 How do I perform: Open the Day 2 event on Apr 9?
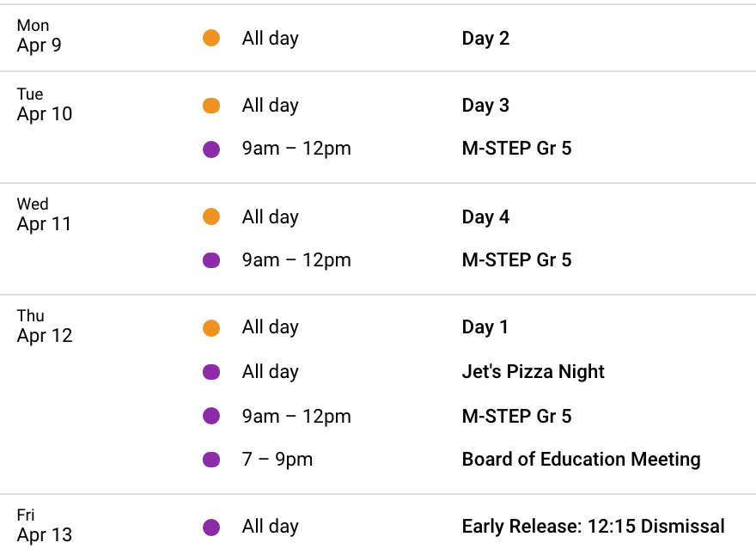click(485, 38)
